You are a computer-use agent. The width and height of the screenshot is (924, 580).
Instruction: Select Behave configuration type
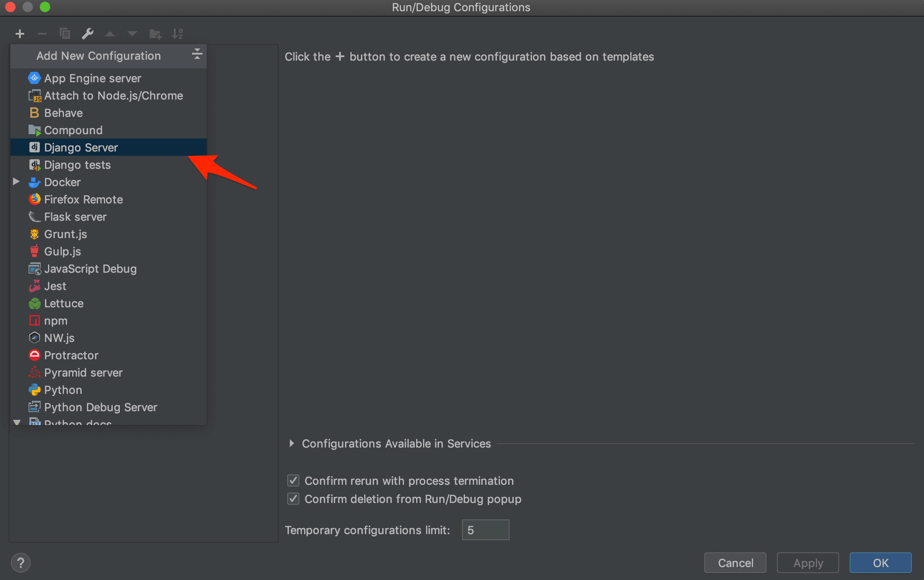coord(109,113)
